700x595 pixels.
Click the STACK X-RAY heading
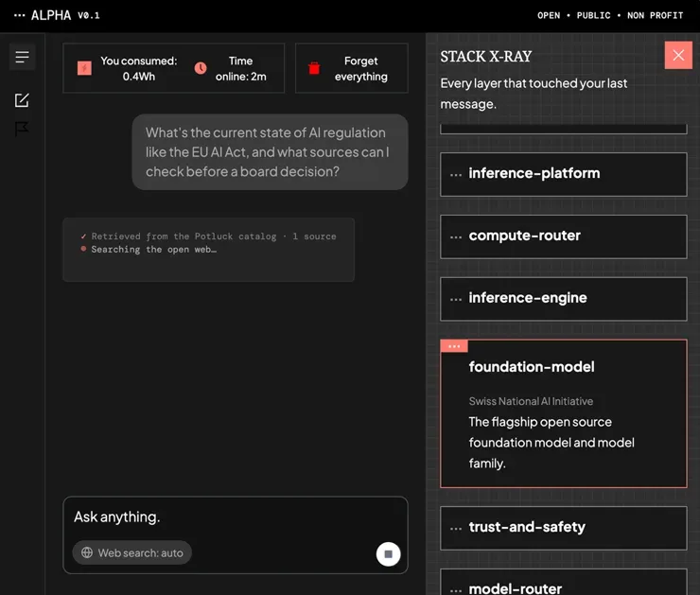click(x=485, y=56)
